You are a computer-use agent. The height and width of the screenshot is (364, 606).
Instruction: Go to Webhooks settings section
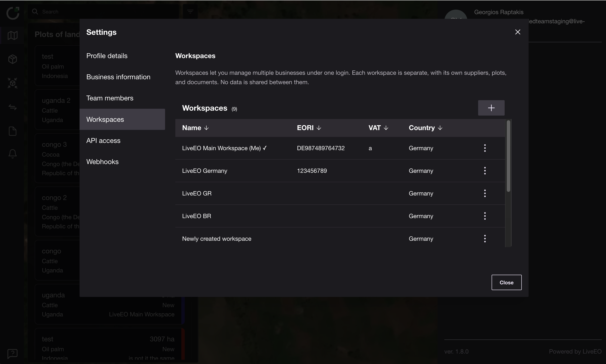(x=102, y=162)
